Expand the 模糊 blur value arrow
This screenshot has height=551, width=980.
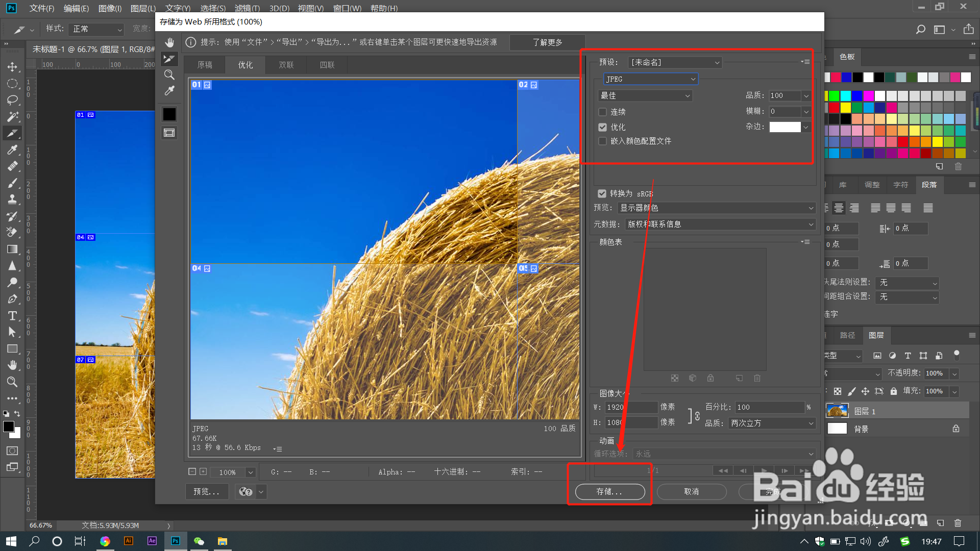pyautogui.click(x=806, y=112)
